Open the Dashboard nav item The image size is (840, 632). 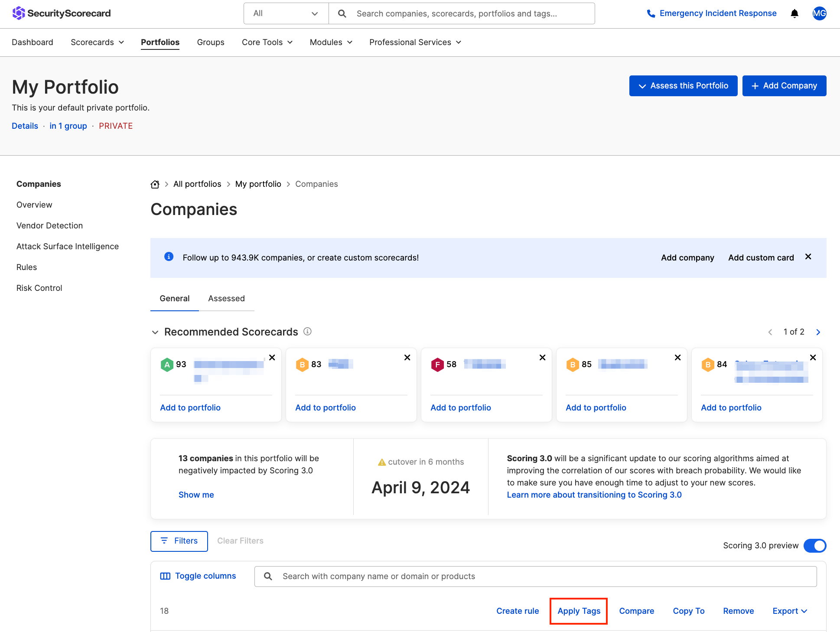(33, 42)
